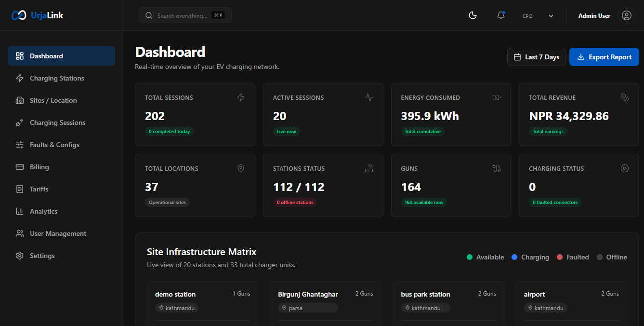Image resolution: width=644 pixels, height=326 pixels.
Task: Open the demo station card title
Action: pyautogui.click(x=175, y=294)
